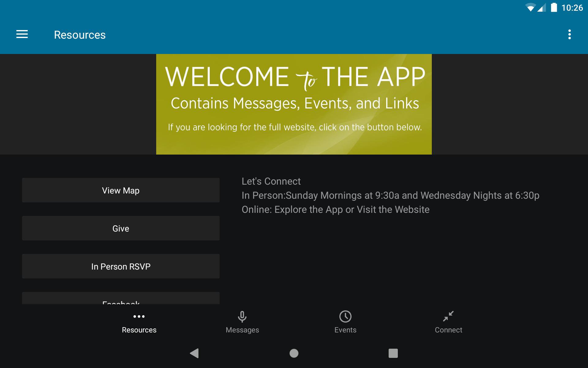Tap the Events clock icon
The height and width of the screenshot is (368, 588).
[x=345, y=316]
